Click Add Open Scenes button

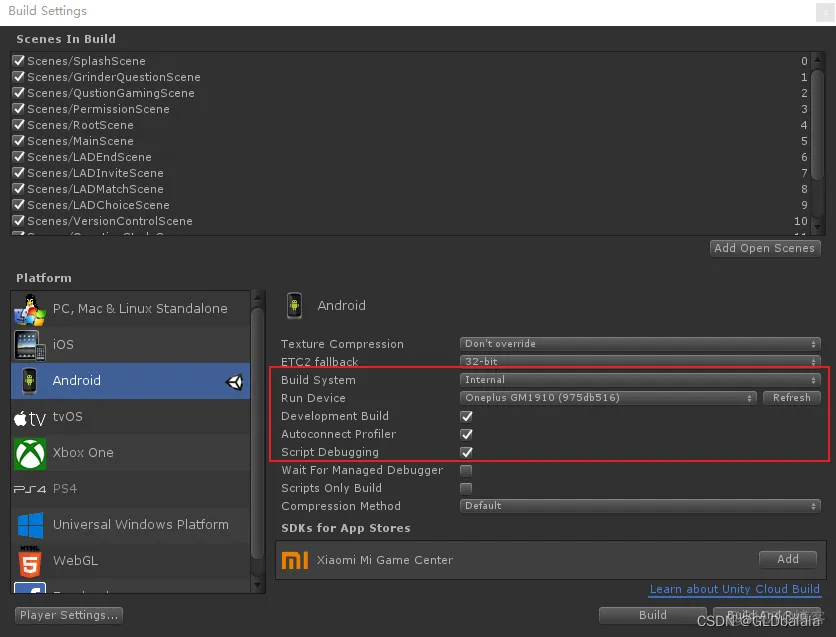click(765, 248)
